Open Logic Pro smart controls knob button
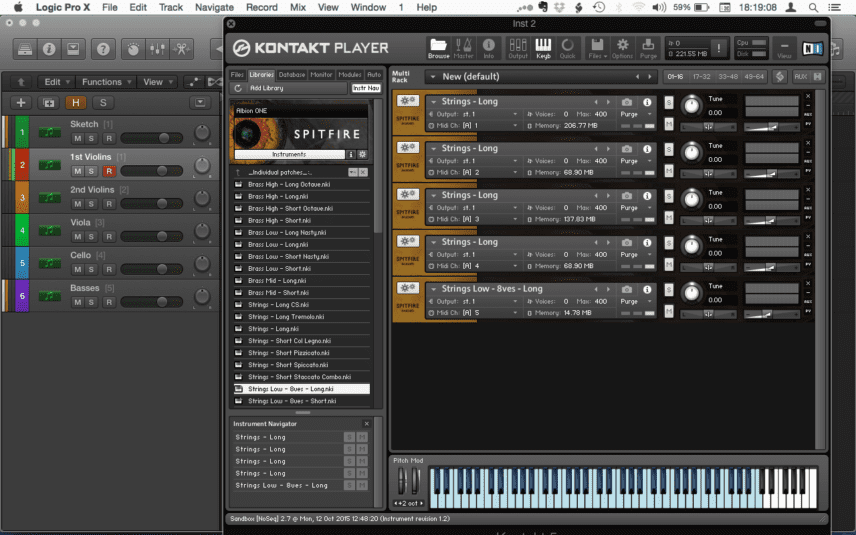The image size is (856, 535). (133, 49)
